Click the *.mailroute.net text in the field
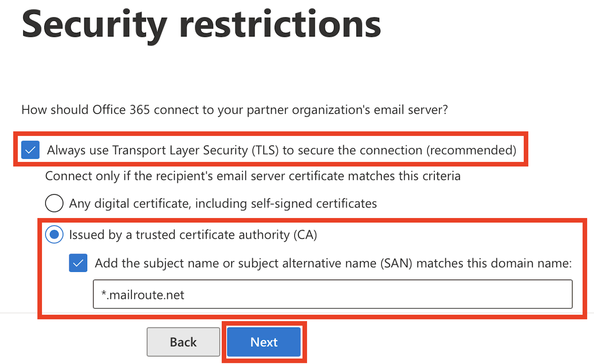594x364 pixels. [143, 295]
